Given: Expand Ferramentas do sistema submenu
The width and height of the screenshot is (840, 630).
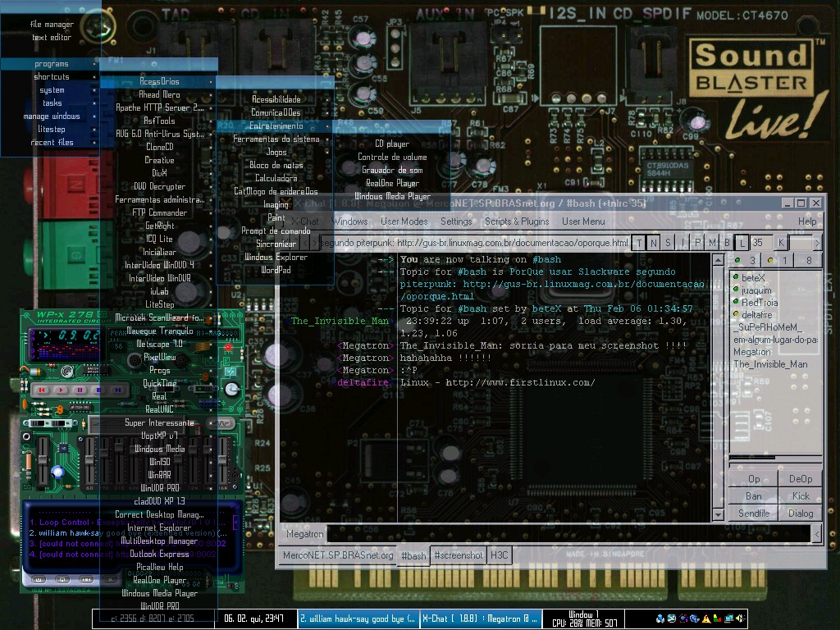Looking at the screenshot, I should pos(276,139).
